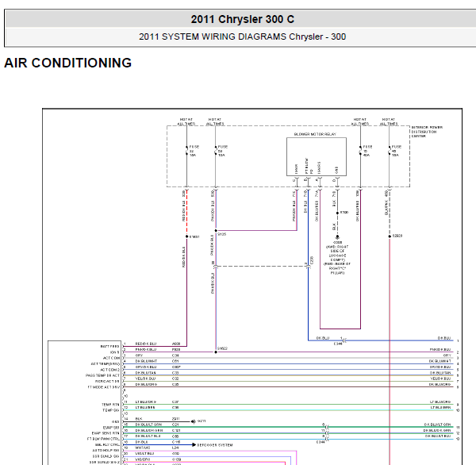Select the "FT MODE ACT DRV" pin label
Screen dimensions: 476x465
(103, 387)
